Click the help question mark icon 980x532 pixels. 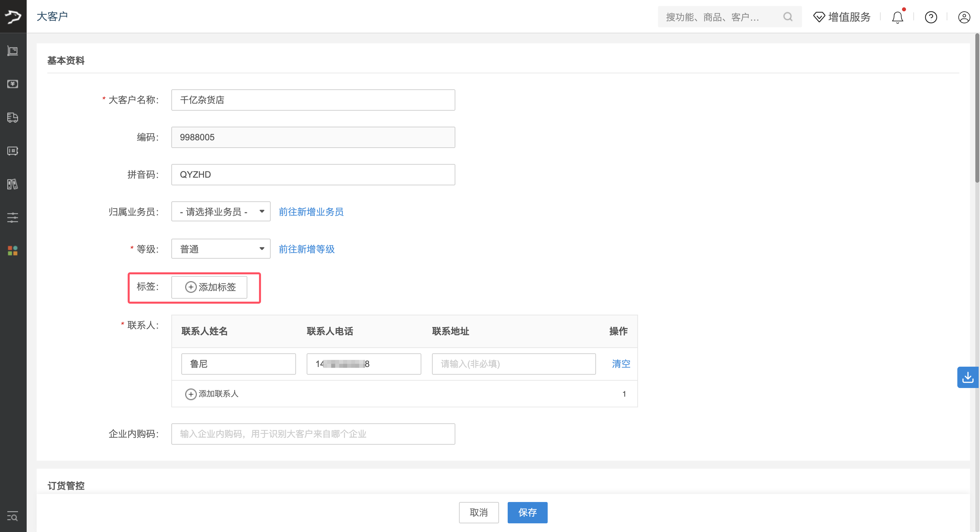coord(931,17)
